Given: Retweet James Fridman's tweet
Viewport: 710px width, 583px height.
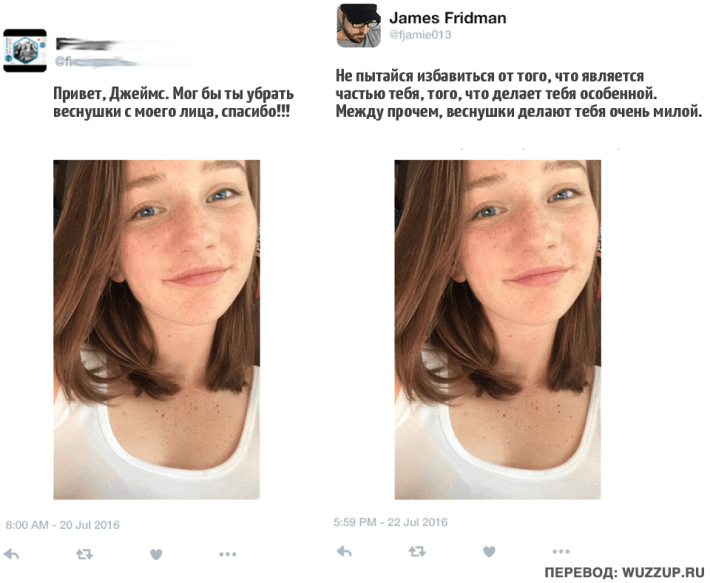Looking at the screenshot, I should pyautogui.click(x=417, y=551).
